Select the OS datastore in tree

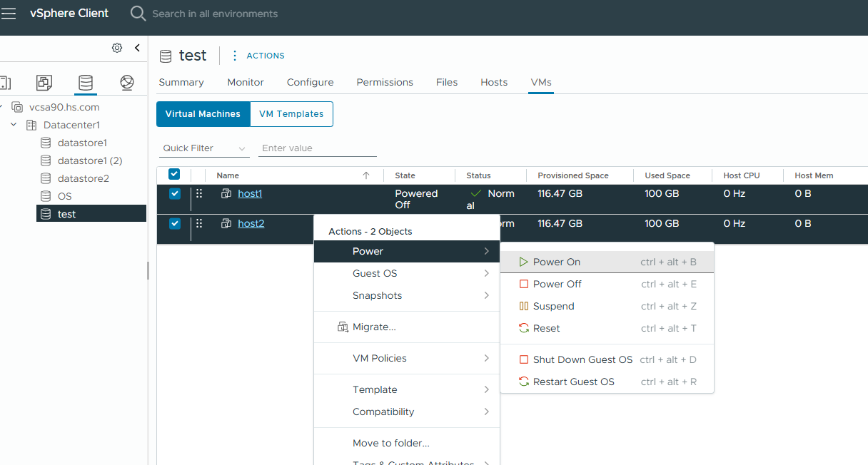[x=64, y=196]
